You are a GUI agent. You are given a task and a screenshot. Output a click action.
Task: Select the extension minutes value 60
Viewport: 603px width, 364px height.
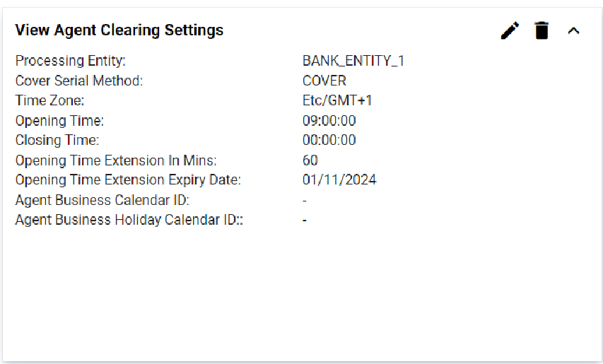coord(310,160)
